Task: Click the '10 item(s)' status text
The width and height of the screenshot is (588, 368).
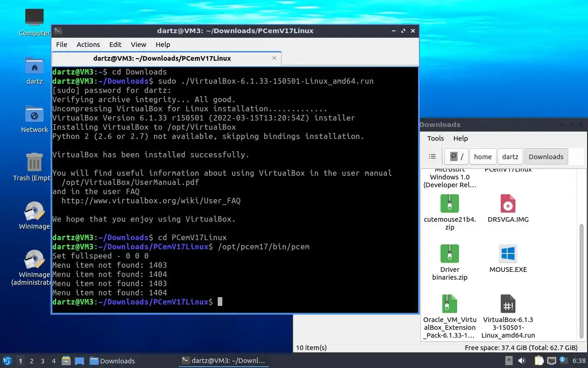Action: (x=311, y=348)
